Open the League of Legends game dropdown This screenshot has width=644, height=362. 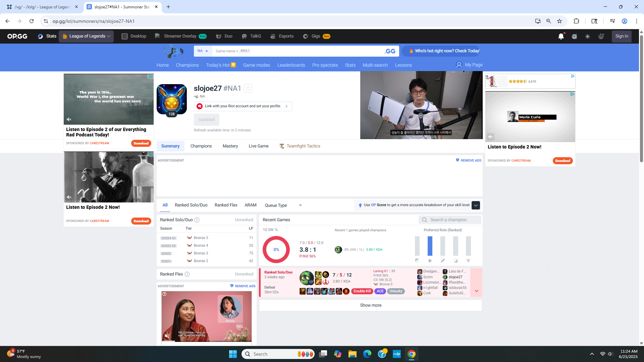(x=86, y=36)
